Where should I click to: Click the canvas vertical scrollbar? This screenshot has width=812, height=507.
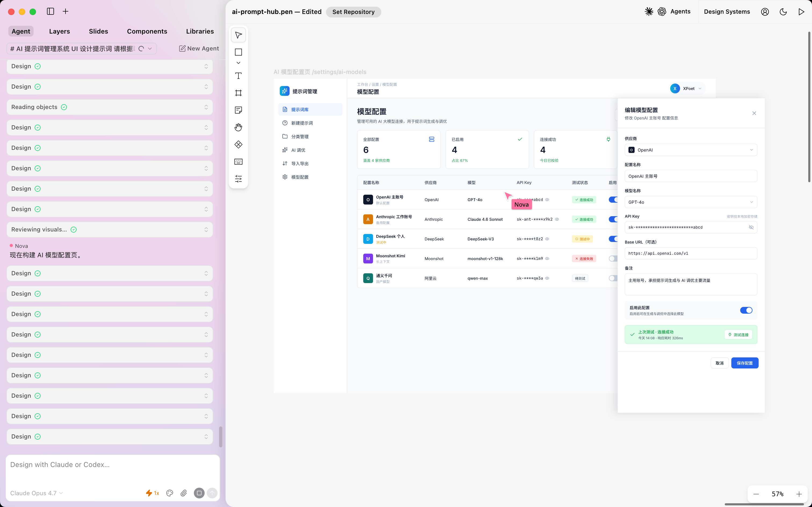809,107
